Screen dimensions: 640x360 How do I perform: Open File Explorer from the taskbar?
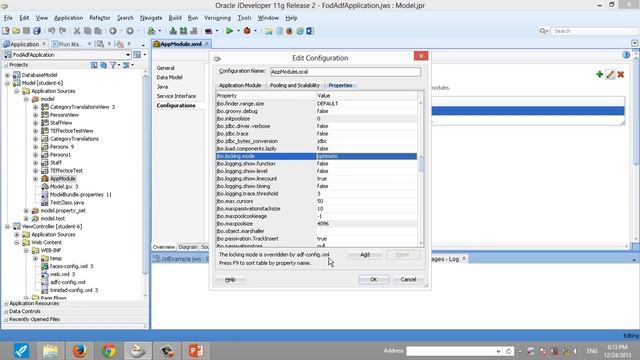point(50,351)
